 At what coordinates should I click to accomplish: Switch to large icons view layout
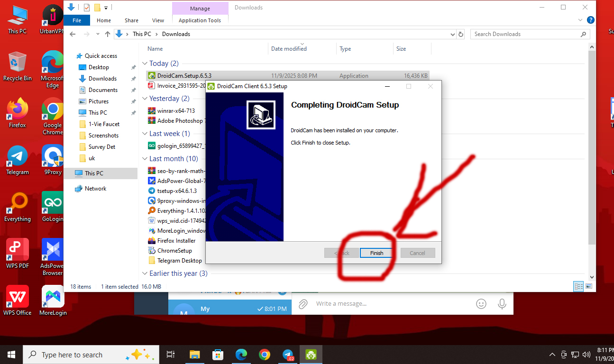point(589,286)
